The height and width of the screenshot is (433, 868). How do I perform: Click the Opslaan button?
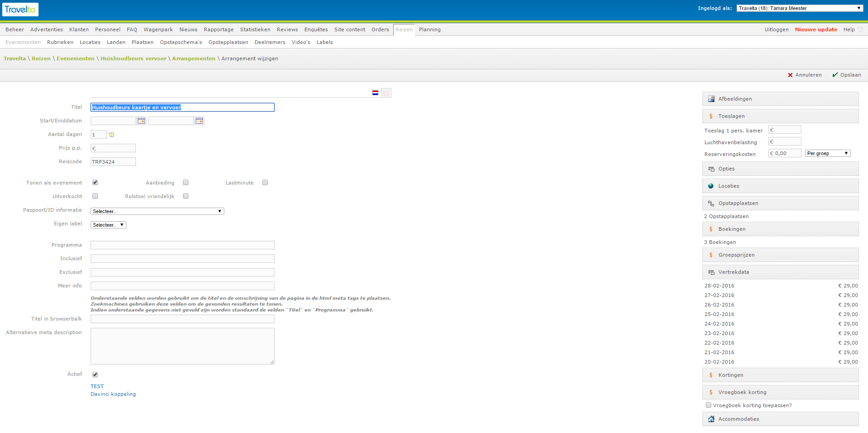click(x=847, y=75)
